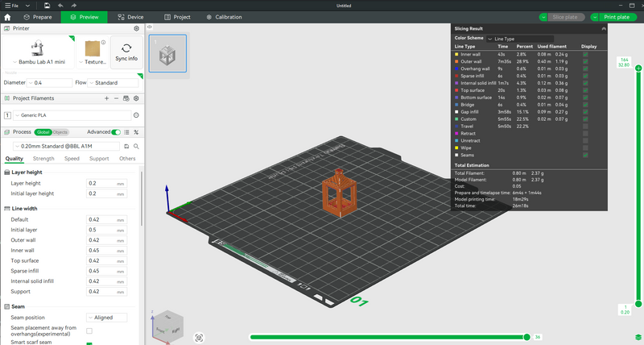Open the Generic PLA filament dropdown

[x=72, y=115]
